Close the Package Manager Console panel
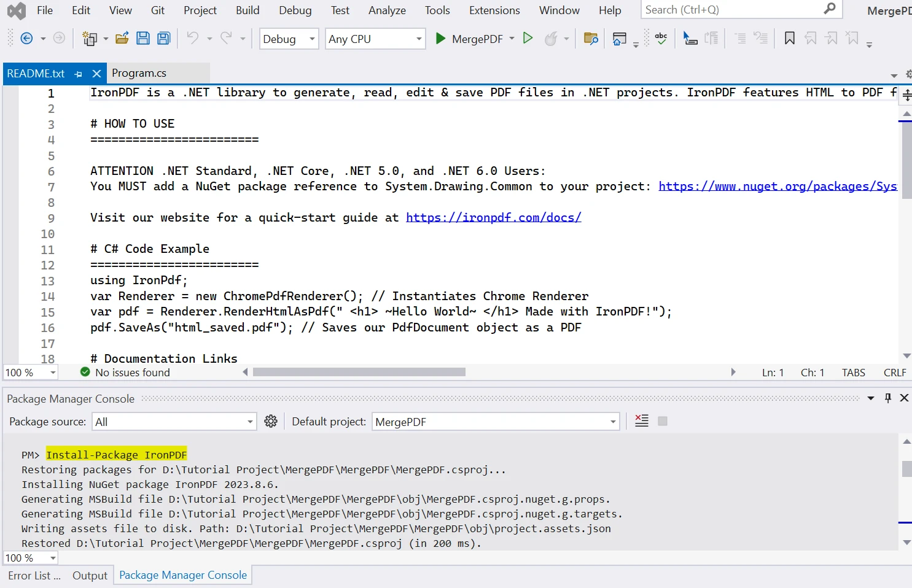Image resolution: width=912 pixels, height=588 pixels. pyautogui.click(x=904, y=398)
